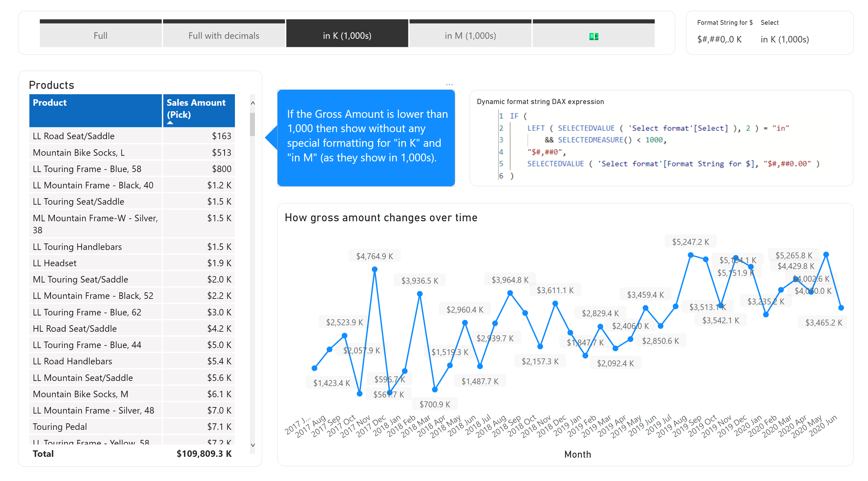Select the LL Mountain Frame - Black, 40 row

pyautogui.click(x=132, y=185)
